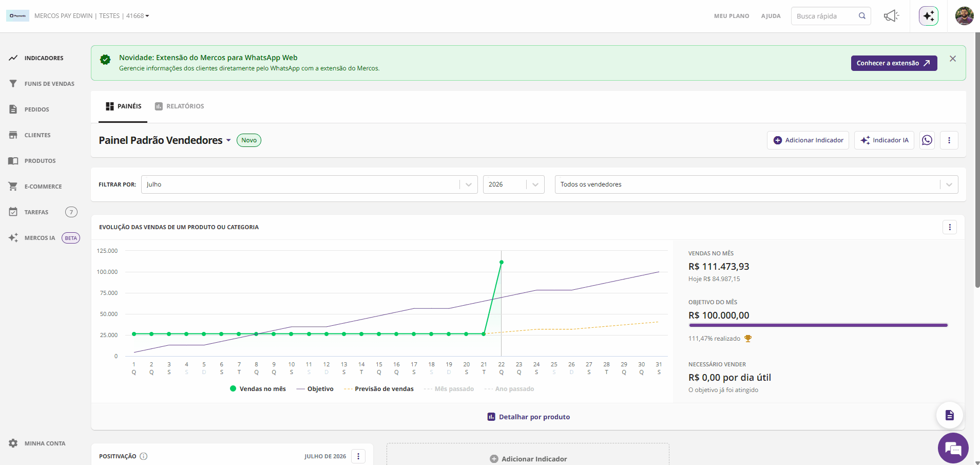Open the announcements megaphone icon
Viewport: 980px width, 465px height.
(891, 16)
